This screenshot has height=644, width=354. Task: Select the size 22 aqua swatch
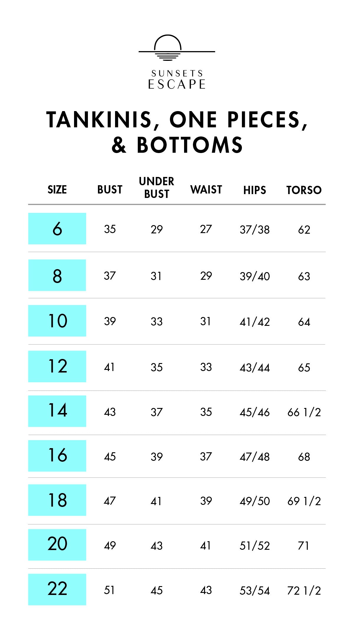tap(57, 590)
